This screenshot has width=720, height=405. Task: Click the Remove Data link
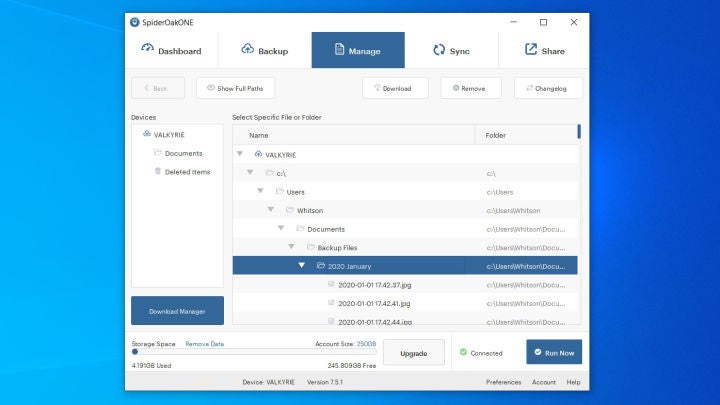point(204,343)
